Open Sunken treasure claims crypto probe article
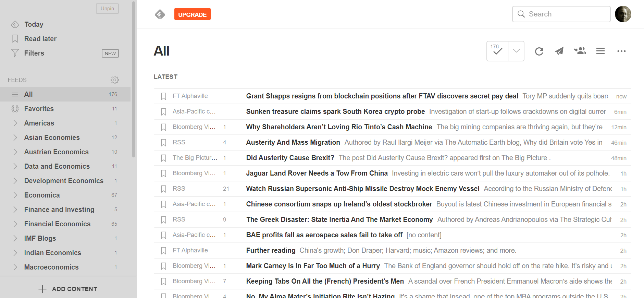 (335, 111)
